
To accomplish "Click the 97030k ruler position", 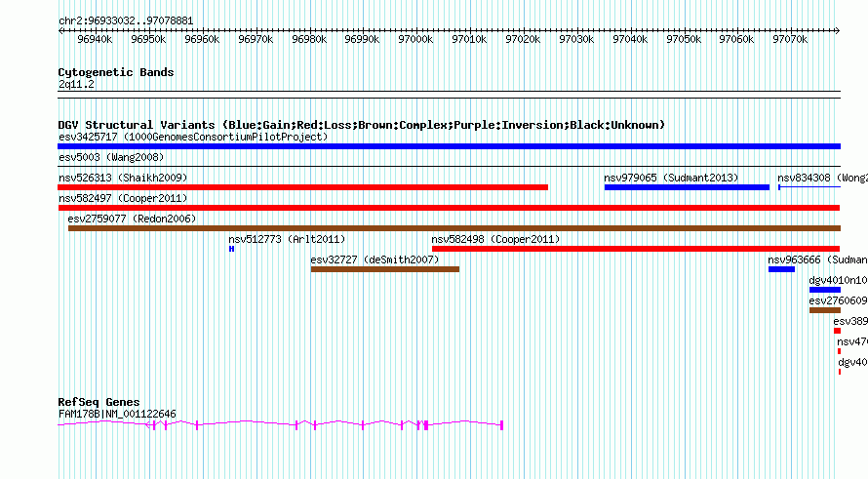I will tap(576, 39).
